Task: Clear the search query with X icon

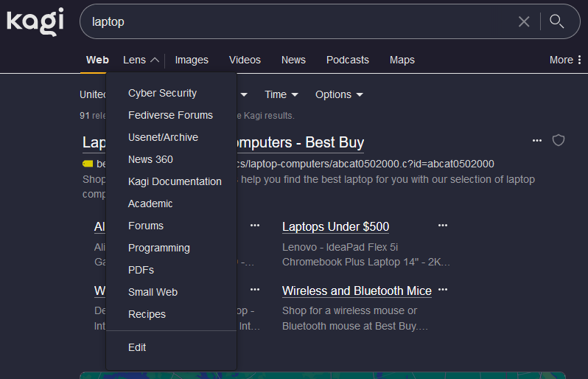Action: coord(524,21)
